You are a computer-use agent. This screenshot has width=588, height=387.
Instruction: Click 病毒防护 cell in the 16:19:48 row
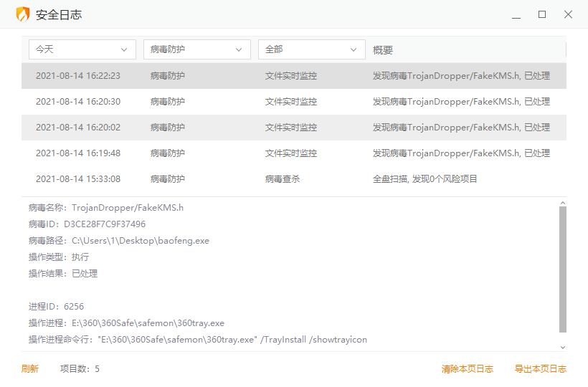pyautogui.click(x=168, y=153)
